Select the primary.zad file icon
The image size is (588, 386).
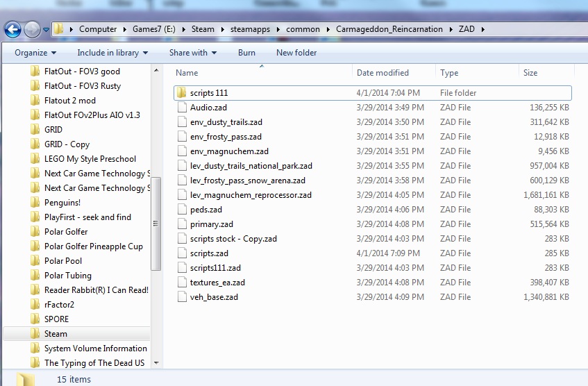click(182, 224)
